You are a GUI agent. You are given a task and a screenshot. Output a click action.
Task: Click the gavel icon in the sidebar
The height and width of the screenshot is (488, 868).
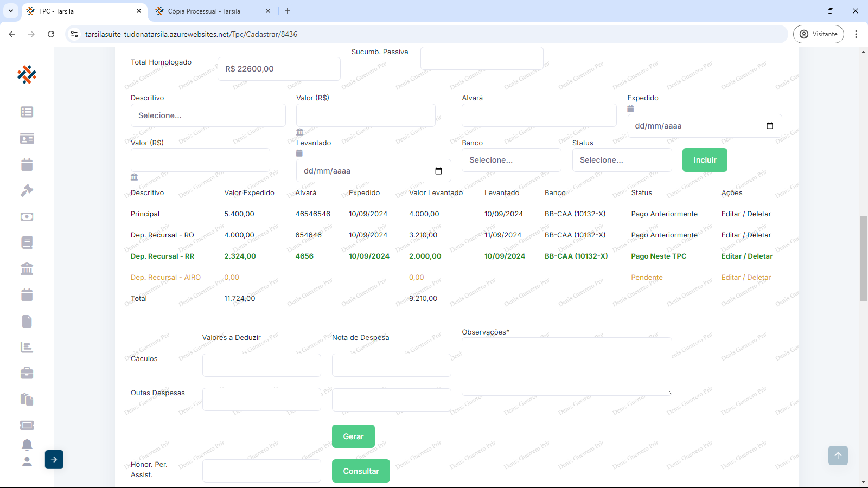[27, 190]
